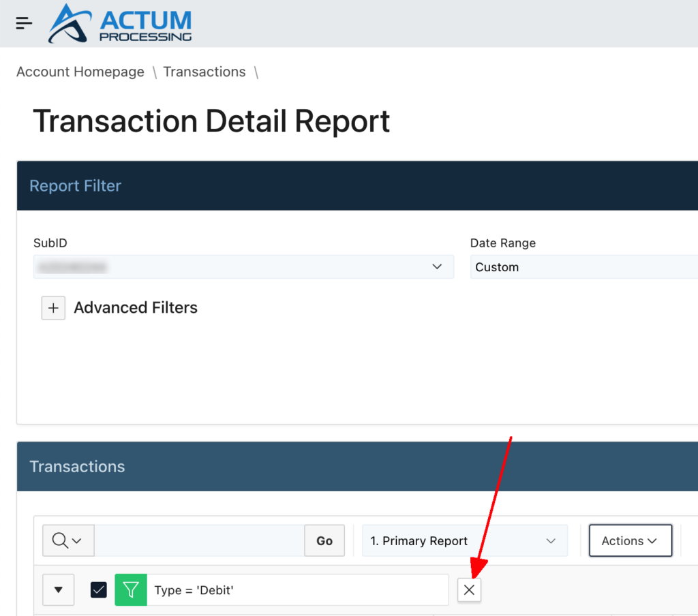Remove the Type = 'Debit' filter with X
Viewport: 698px width, 616px height.
(x=469, y=589)
